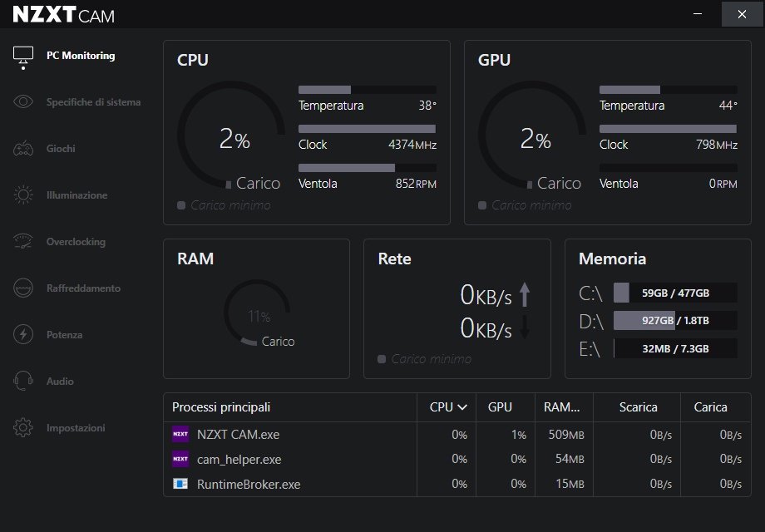This screenshot has width=765, height=532.
Task: Sort processes by Scarica column
Action: point(638,407)
